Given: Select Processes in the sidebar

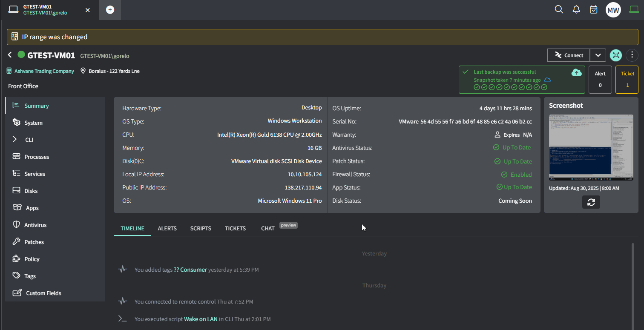Looking at the screenshot, I should (37, 157).
